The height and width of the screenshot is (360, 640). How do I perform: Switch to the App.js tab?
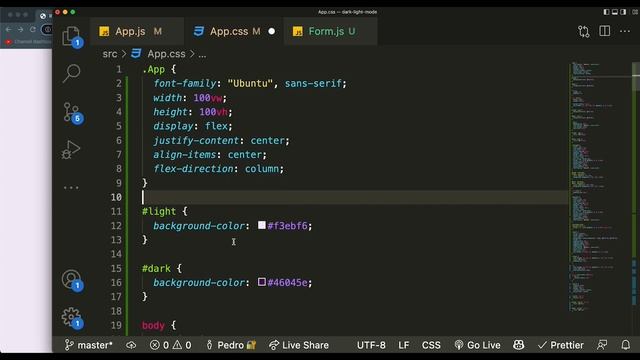click(x=136, y=31)
